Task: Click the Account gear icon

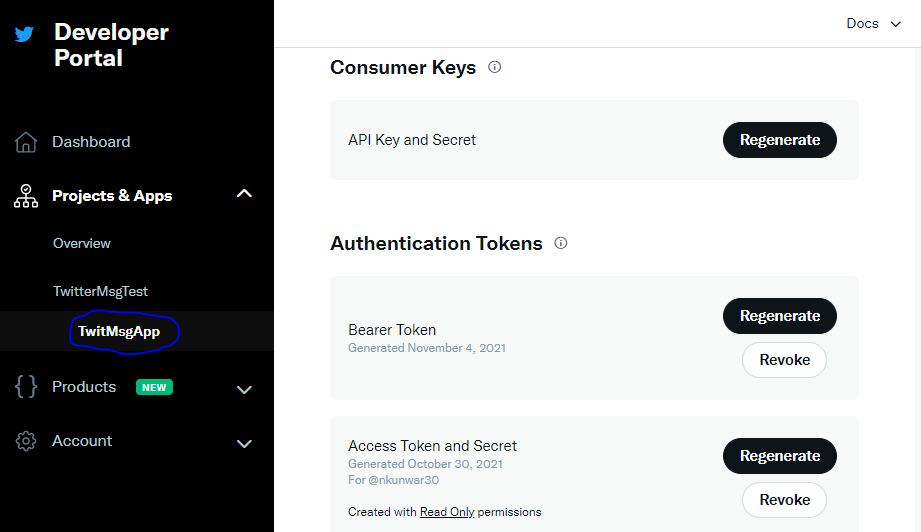Action: click(x=26, y=441)
